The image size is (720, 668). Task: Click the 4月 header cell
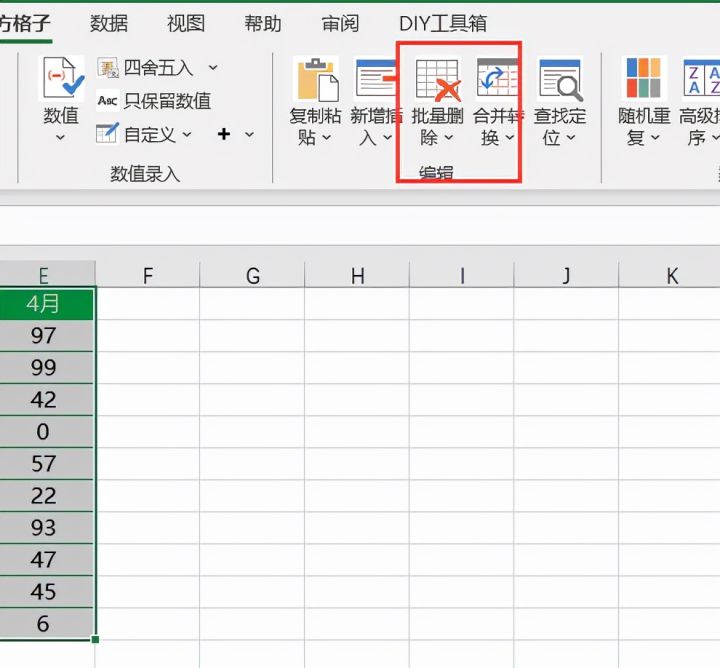click(x=47, y=303)
